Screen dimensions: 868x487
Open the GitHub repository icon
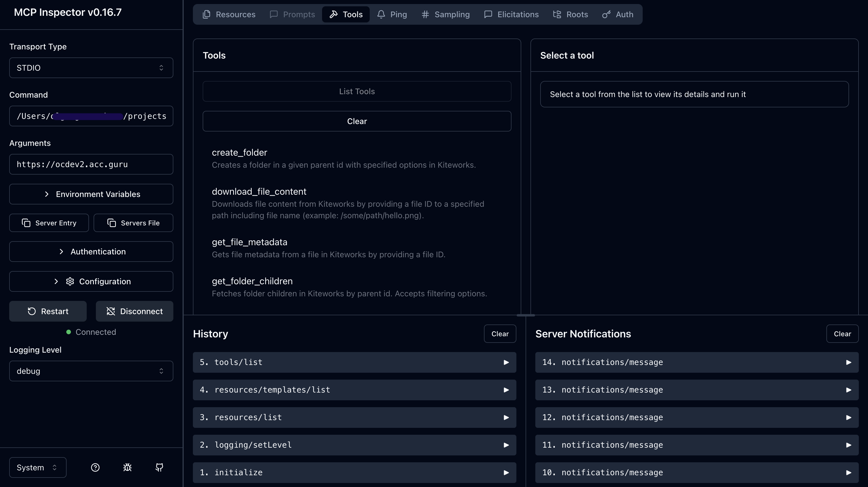[x=159, y=467]
